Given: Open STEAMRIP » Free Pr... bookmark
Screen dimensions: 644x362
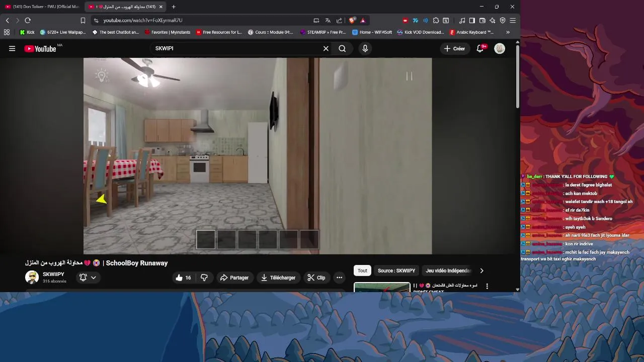Looking at the screenshot, I should [323, 32].
